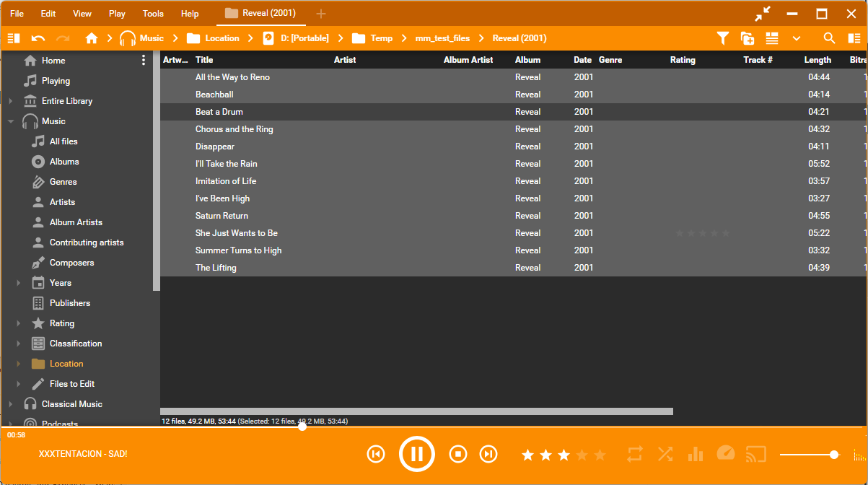Toggle shuffle playback mode

665,454
